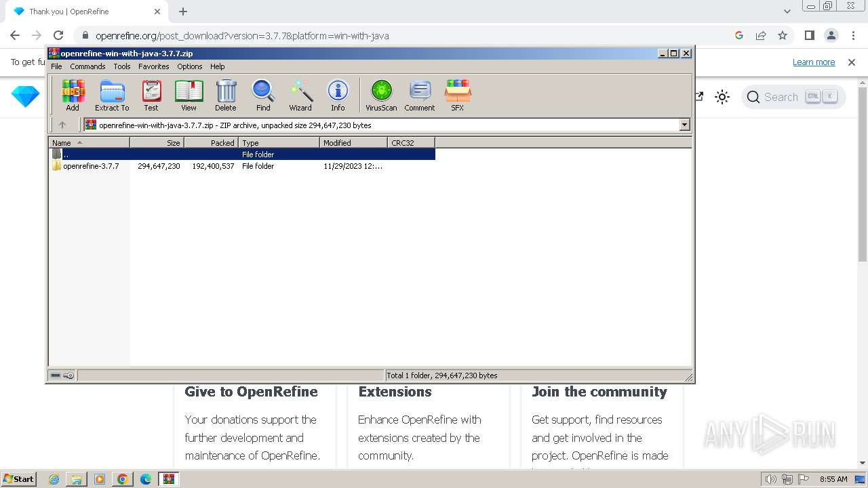Open Join the community heading
The image size is (868, 488).
pos(599,392)
